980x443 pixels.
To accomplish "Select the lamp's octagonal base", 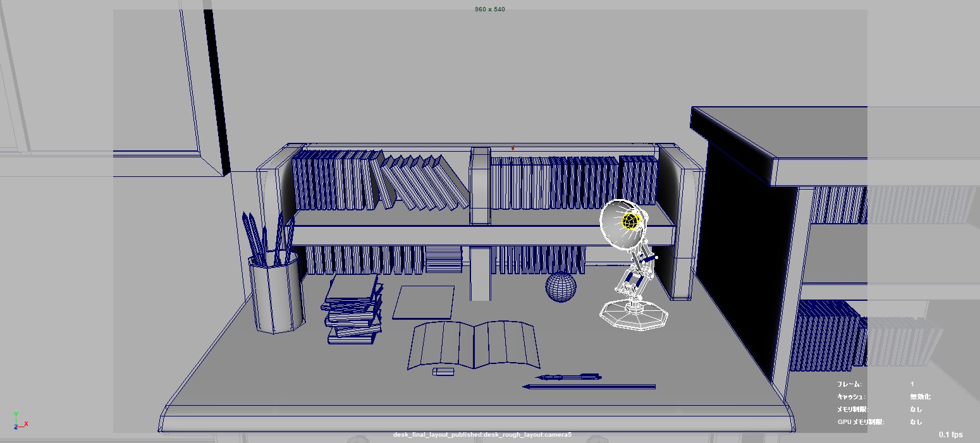I will [634, 315].
